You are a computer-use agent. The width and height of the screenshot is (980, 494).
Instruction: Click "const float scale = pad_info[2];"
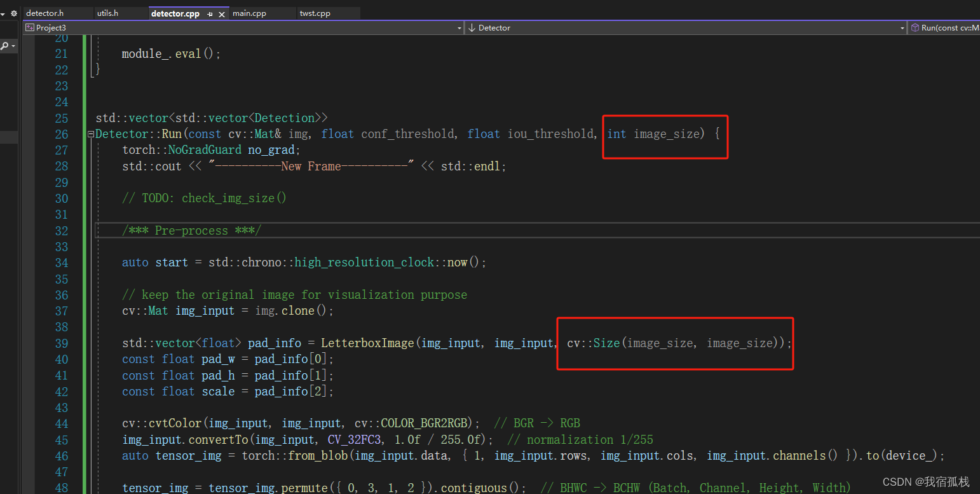point(228,392)
